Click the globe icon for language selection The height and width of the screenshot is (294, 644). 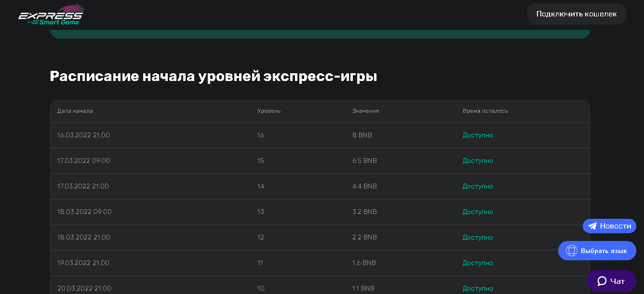571,251
